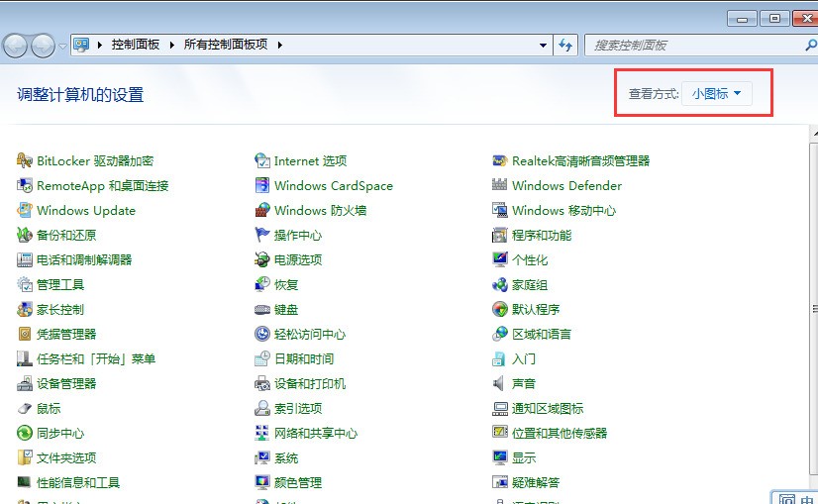Image resolution: width=818 pixels, height=504 pixels.
Task: Go forward with the Forward arrow button
Action: (x=43, y=46)
